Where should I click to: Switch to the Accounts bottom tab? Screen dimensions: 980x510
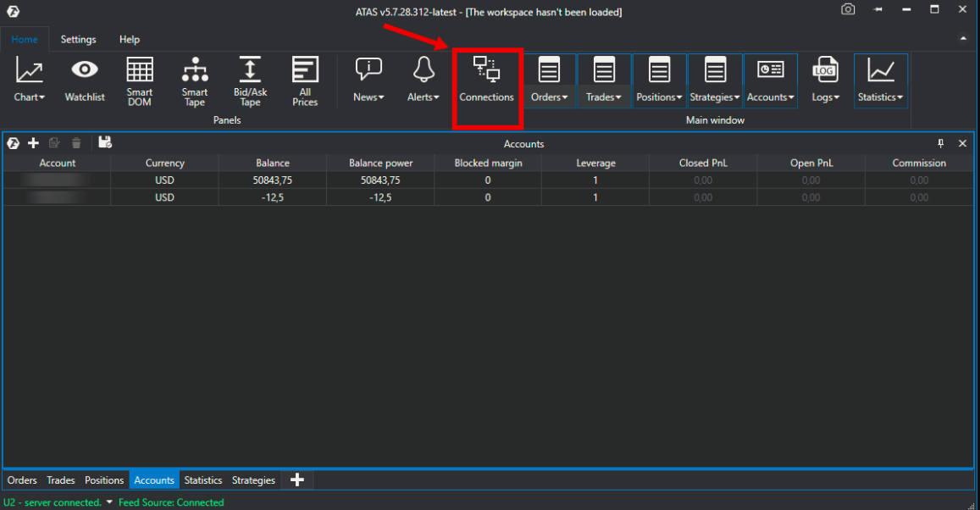pos(154,480)
